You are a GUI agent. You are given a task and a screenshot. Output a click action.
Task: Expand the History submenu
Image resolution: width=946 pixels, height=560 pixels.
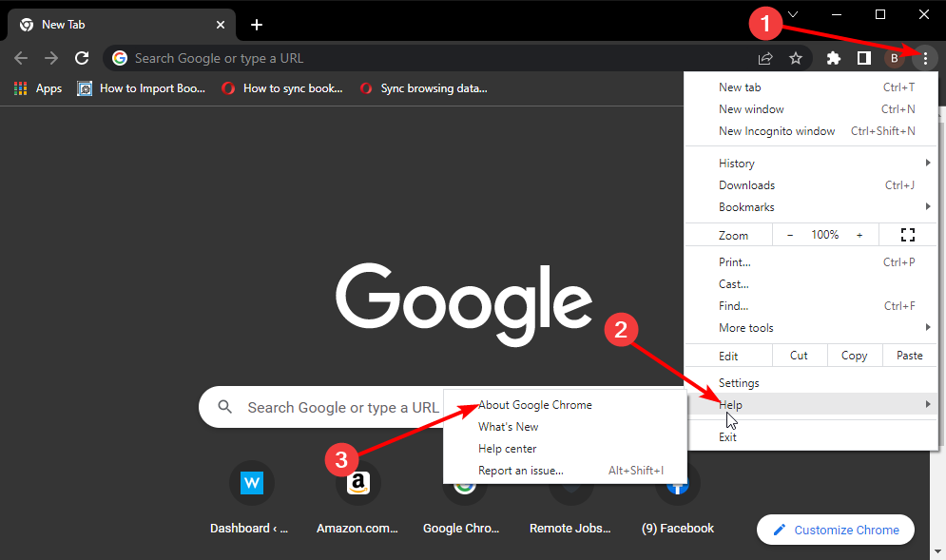coord(811,164)
